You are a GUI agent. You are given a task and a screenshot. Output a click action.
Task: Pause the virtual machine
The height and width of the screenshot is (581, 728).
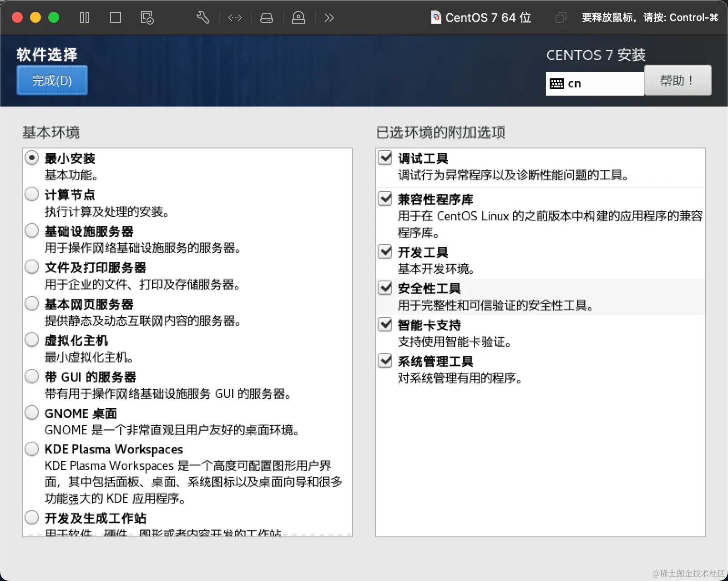pyautogui.click(x=85, y=18)
